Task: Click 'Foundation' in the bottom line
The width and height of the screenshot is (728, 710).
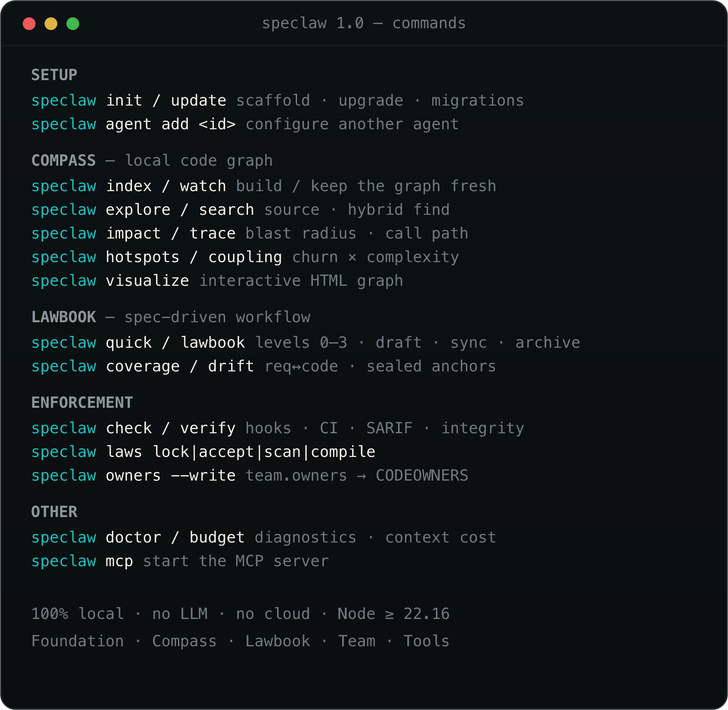Action: [x=77, y=641]
